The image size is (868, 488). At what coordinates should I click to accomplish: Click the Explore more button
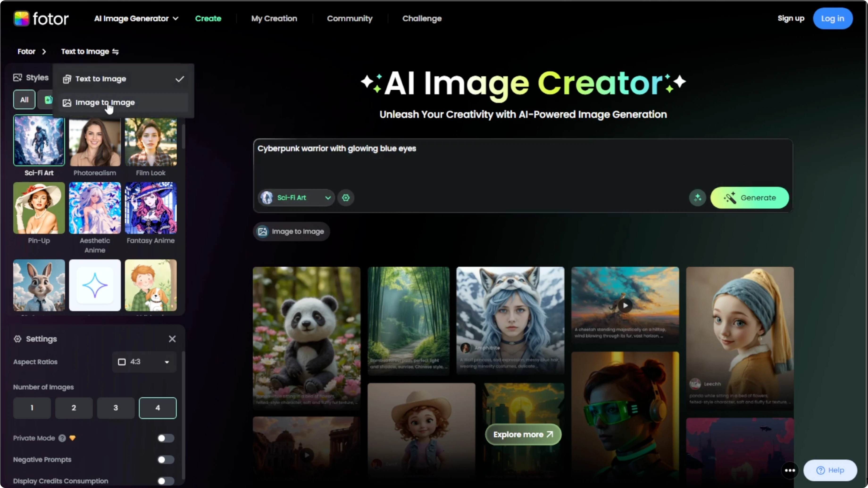(523, 434)
